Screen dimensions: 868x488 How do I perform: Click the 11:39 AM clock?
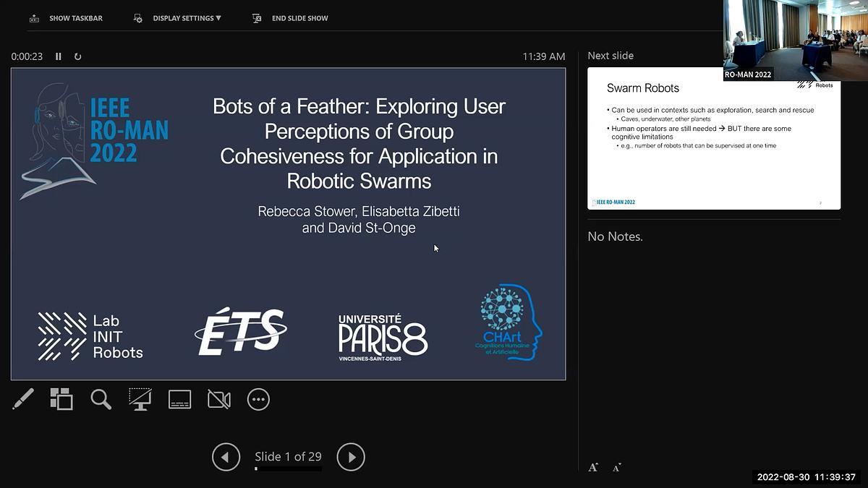[x=544, y=56]
